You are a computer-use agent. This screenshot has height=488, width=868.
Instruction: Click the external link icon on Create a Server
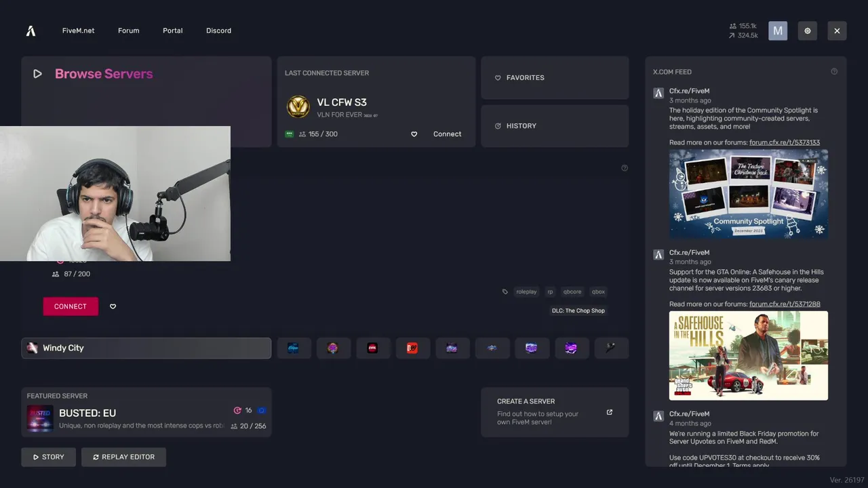point(609,412)
